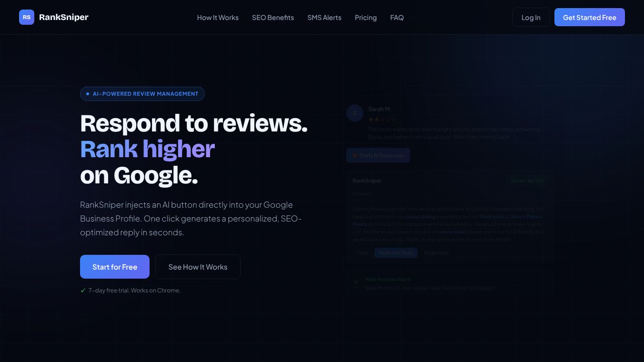Screen dimensions: 644x362
Task: Click See How It Works button
Action: [198, 267]
